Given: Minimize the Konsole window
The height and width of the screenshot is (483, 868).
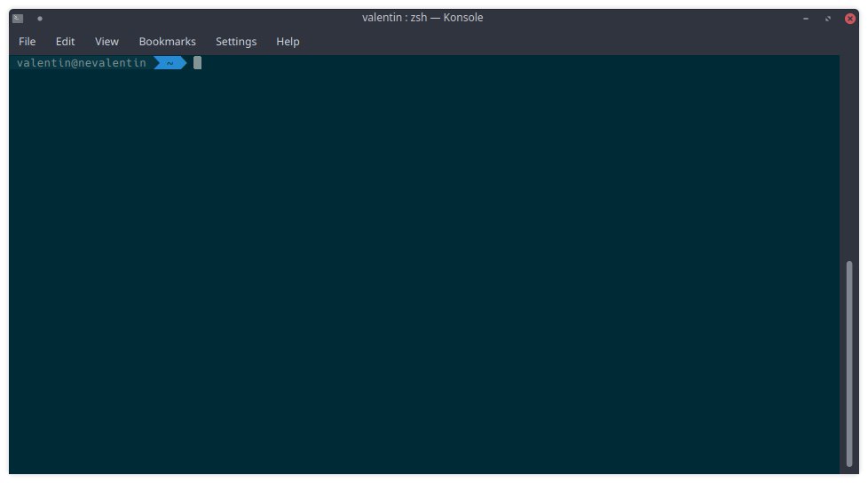Looking at the screenshot, I should 806,19.
